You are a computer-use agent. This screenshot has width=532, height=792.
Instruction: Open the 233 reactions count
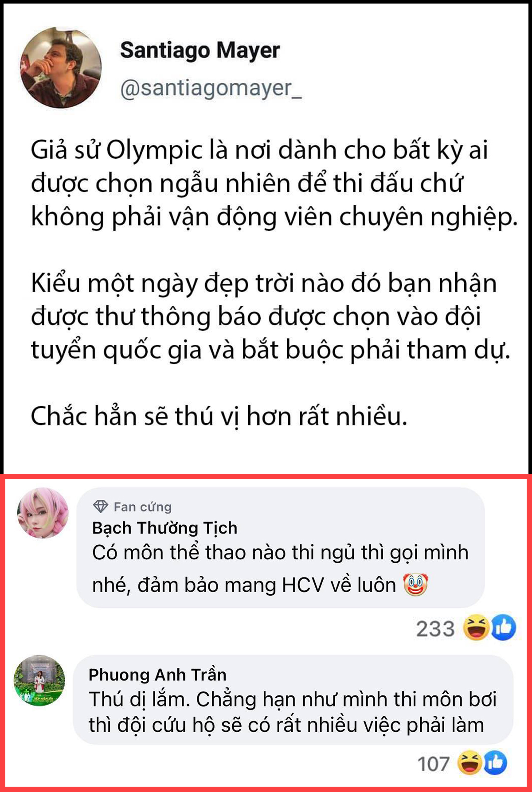tap(435, 628)
